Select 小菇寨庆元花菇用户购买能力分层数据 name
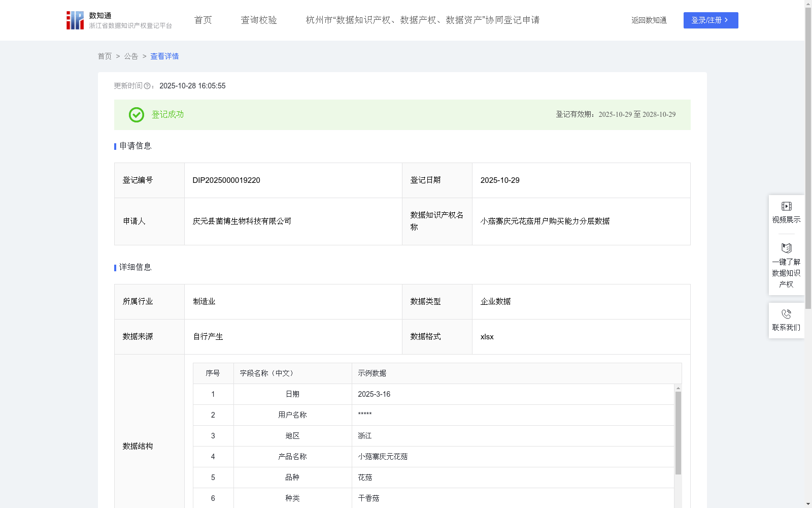The height and width of the screenshot is (508, 812). coord(545,221)
